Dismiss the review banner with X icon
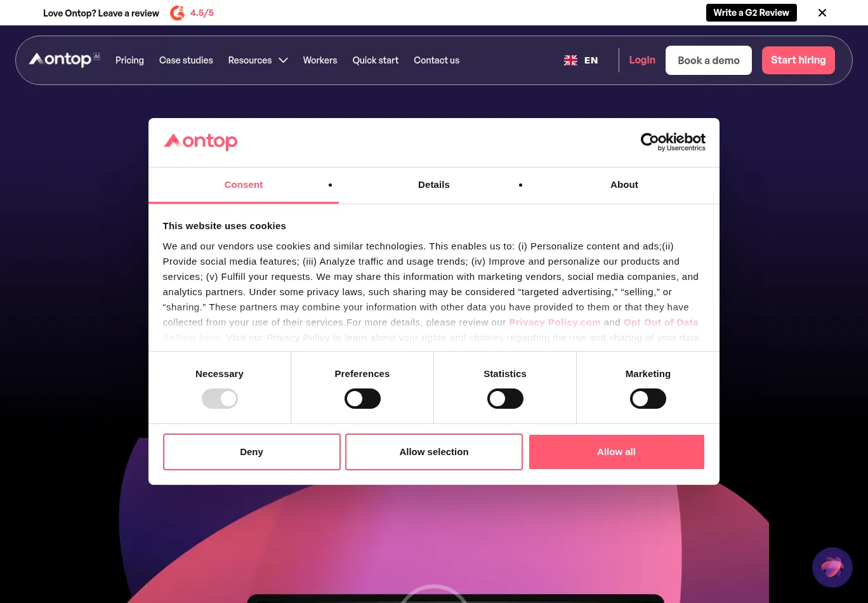Image resolution: width=868 pixels, height=603 pixels. (822, 13)
